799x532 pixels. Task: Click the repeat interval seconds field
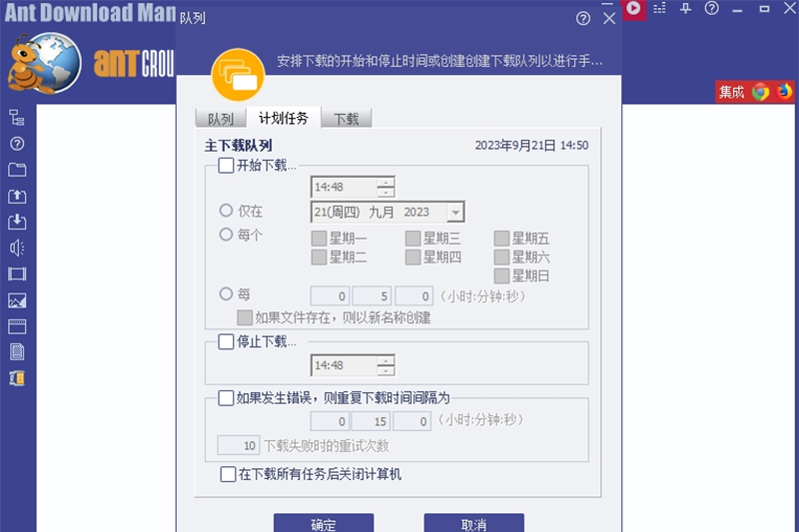tap(413, 296)
